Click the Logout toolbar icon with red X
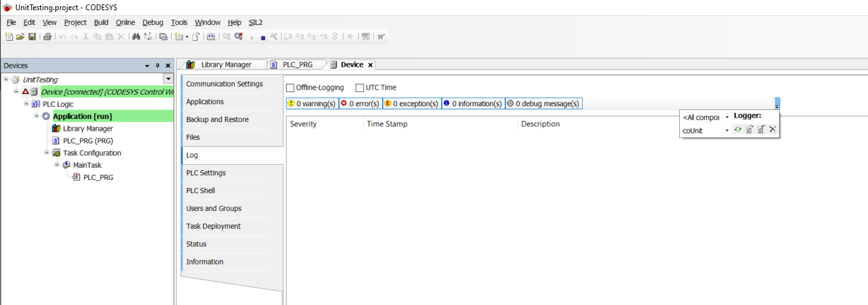 tap(238, 37)
